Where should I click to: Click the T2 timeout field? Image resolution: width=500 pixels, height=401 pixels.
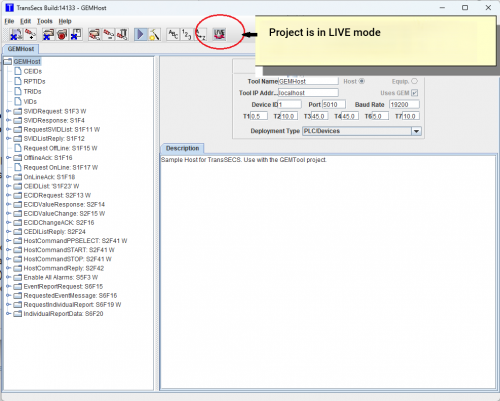[x=289, y=116]
